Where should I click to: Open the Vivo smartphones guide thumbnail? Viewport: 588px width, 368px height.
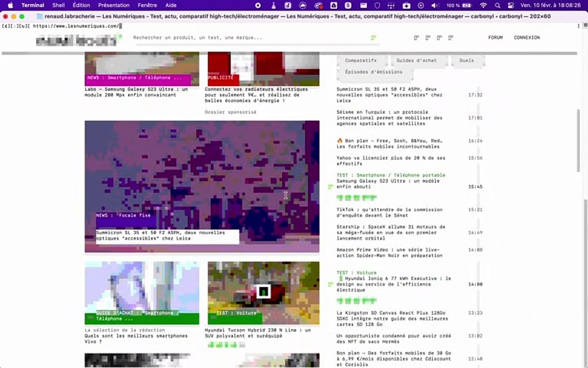tap(142, 293)
